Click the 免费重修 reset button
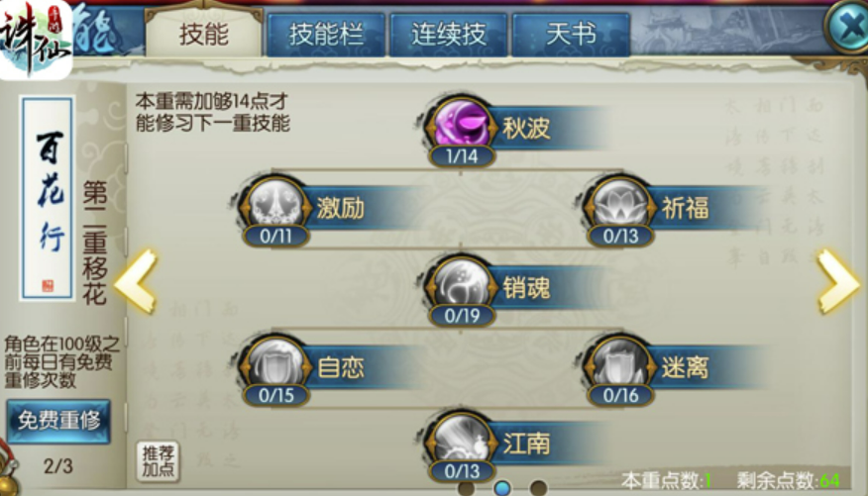This screenshot has width=868, height=496. click(58, 421)
